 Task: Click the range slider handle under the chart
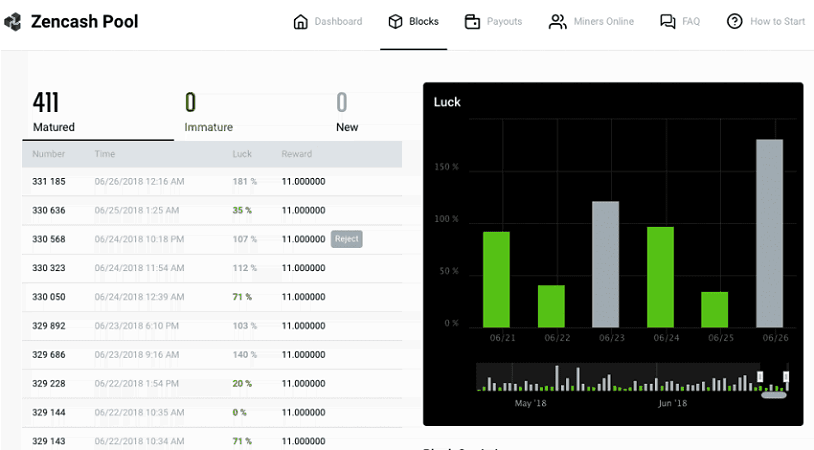pyautogui.click(x=774, y=395)
